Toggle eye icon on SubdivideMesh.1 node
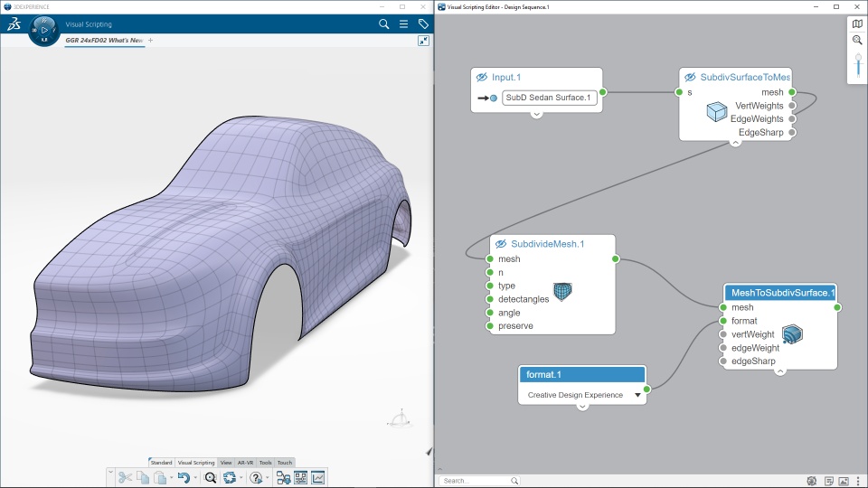 pyautogui.click(x=500, y=244)
